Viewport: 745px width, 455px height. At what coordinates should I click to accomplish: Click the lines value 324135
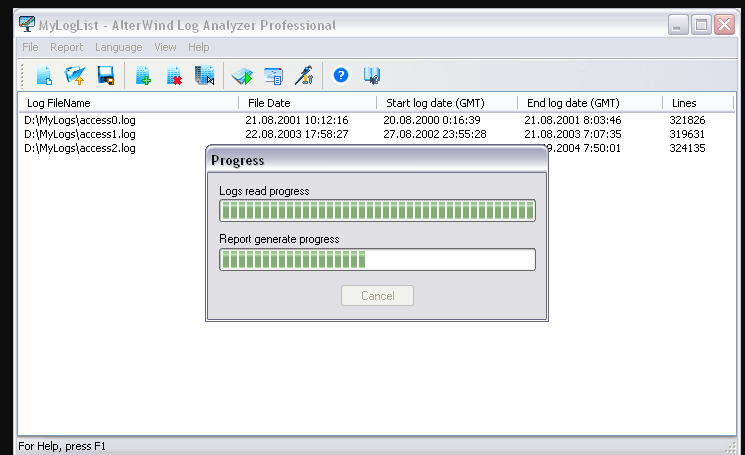pyautogui.click(x=687, y=148)
